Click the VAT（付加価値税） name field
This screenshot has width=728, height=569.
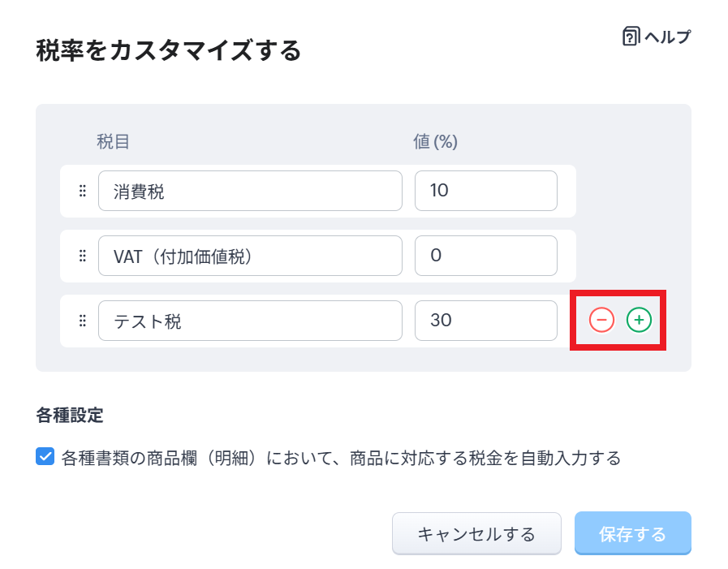pyautogui.click(x=250, y=256)
